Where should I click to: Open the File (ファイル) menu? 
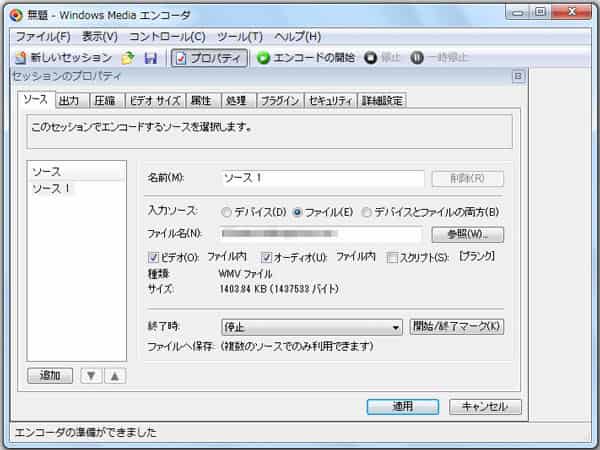43,37
